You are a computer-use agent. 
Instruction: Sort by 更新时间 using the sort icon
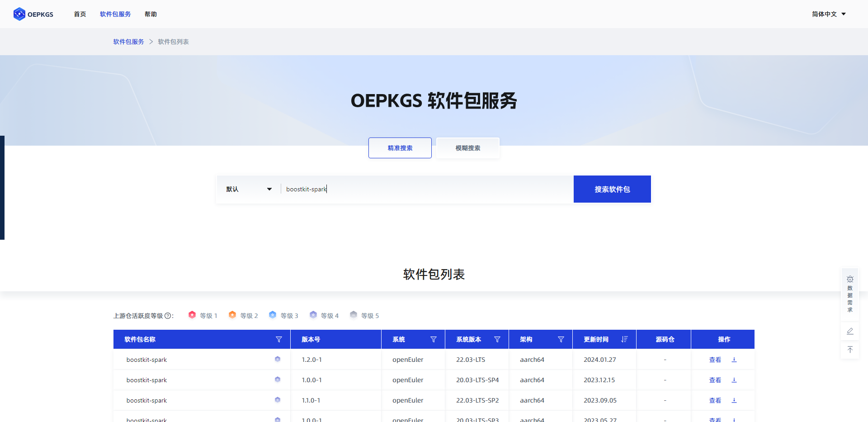(625, 339)
